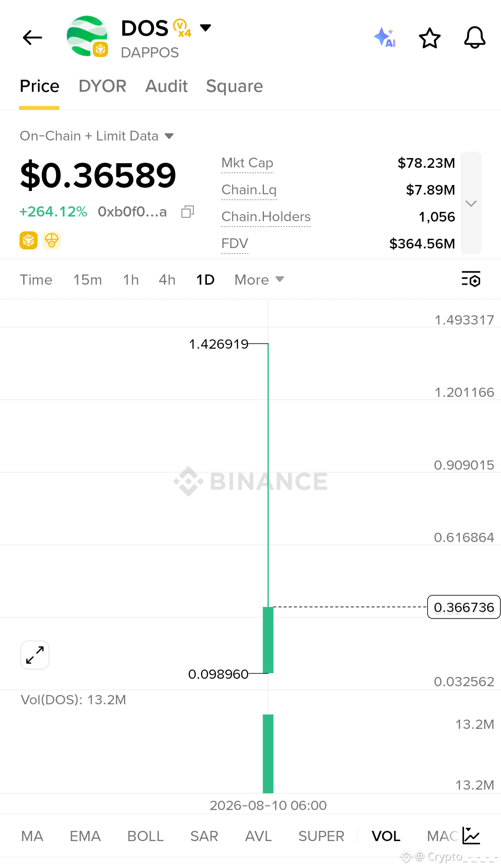Enable the BOLL indicator overlay

coord(145,836)
